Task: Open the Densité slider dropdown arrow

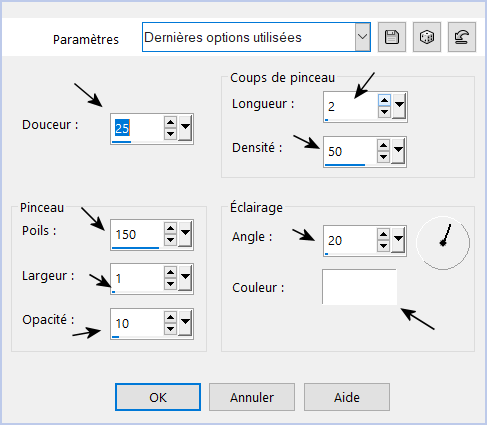Action: point(398,151)
